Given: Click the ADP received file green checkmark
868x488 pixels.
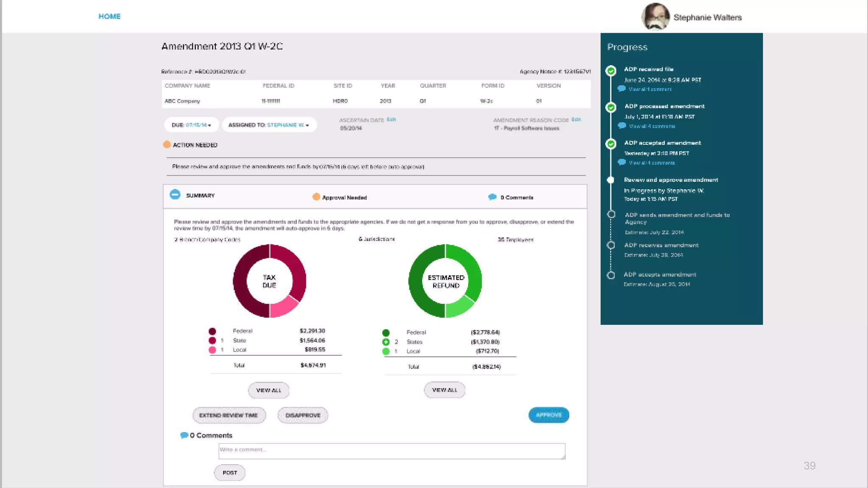Looking at the screenshot, I should coord(611,70).
